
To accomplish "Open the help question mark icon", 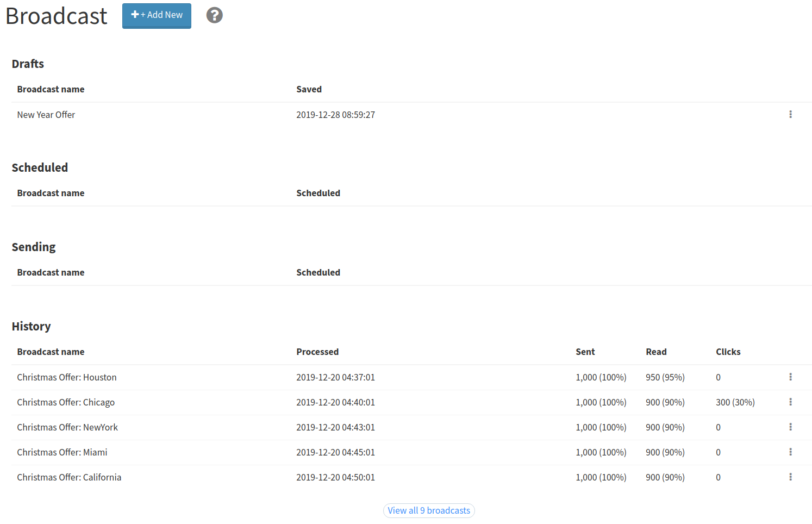I will coord(215,15).
